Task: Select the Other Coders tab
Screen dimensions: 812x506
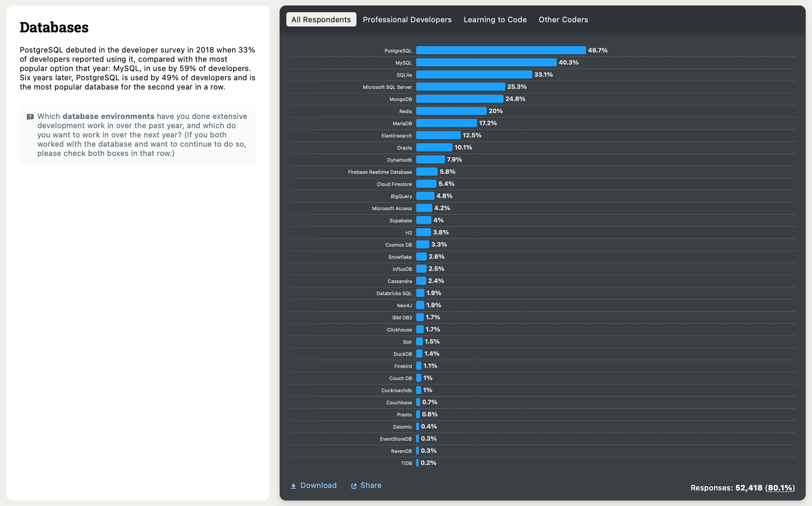Action: (x=563, y=19)
